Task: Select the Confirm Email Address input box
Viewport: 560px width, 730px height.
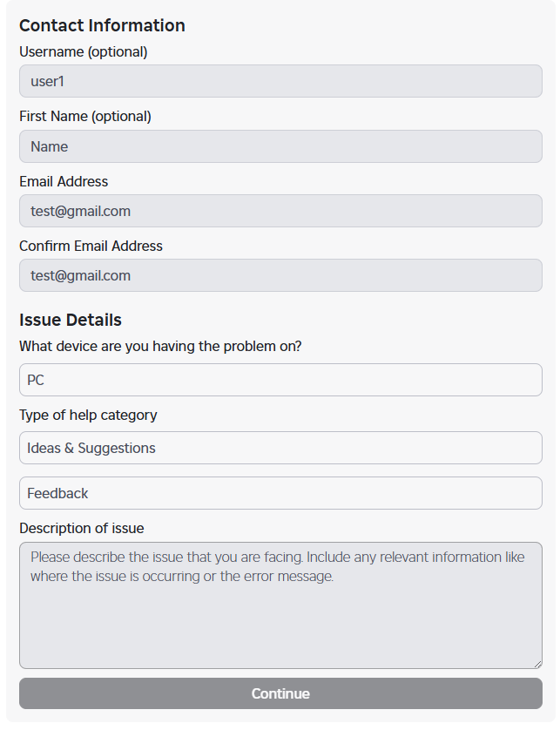Action: pos(280,275)
